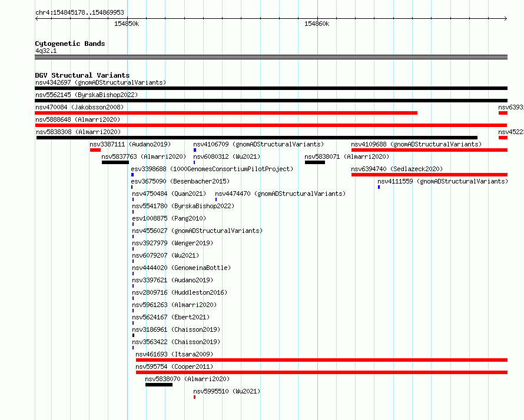Click the black bar under nsv5838308
This screenshot has height=420, width=524.
(257, 138)
